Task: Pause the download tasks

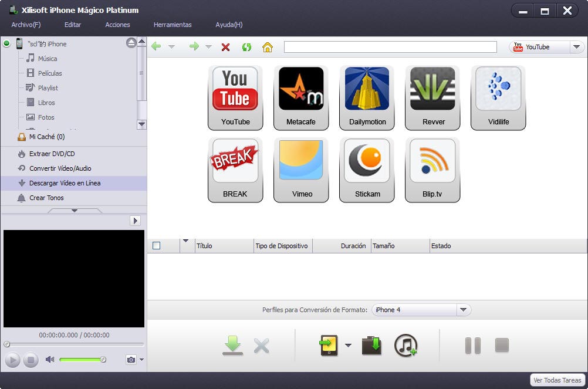Action: pyautogui.click(x=472, y=346)
